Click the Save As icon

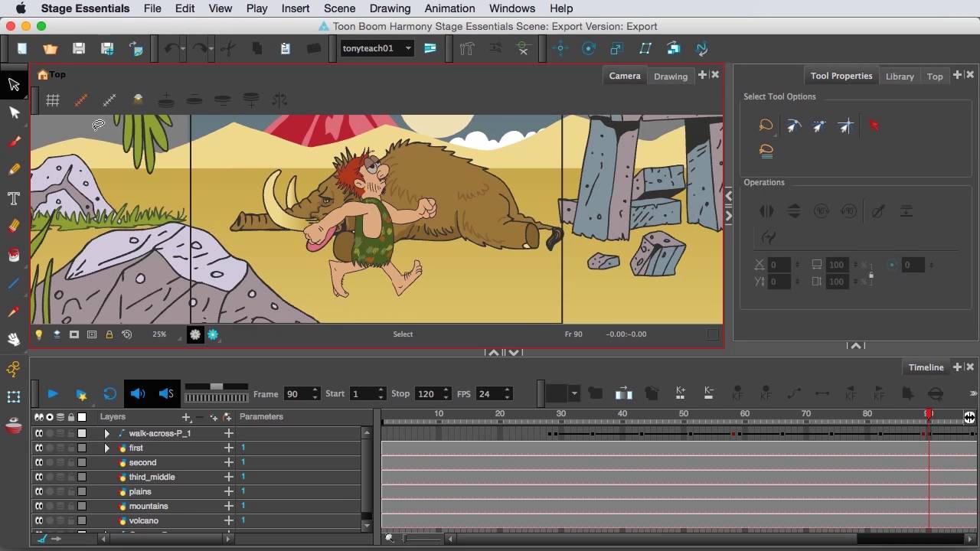(x=107, y=49)
